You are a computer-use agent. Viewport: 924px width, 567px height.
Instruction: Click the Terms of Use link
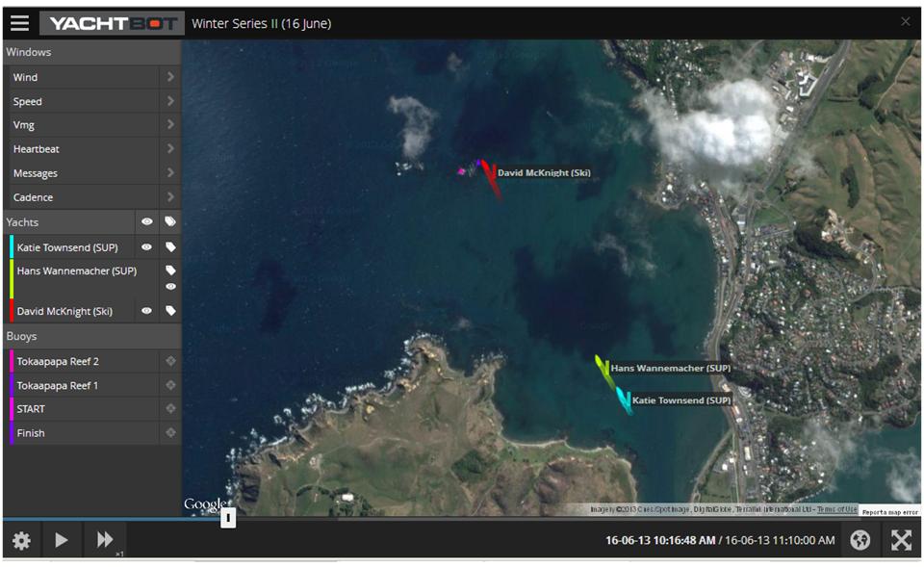click(835, 509)
